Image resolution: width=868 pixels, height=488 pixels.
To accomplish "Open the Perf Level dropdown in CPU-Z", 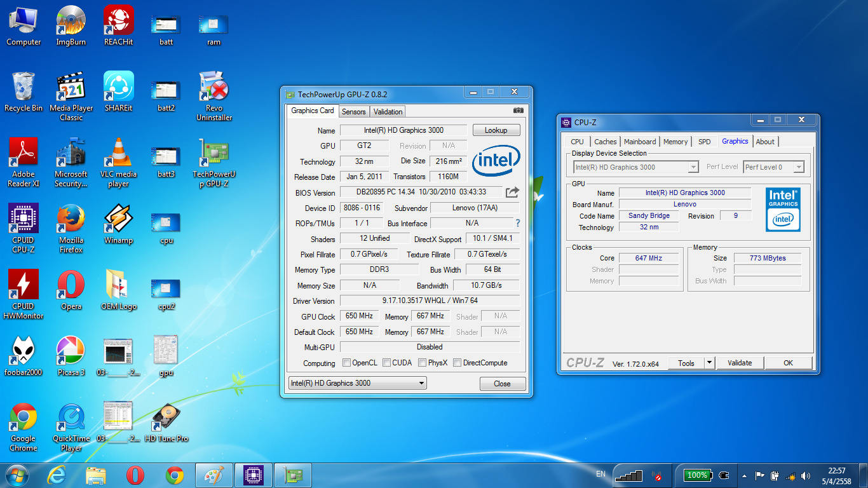I will coord(798,167).
